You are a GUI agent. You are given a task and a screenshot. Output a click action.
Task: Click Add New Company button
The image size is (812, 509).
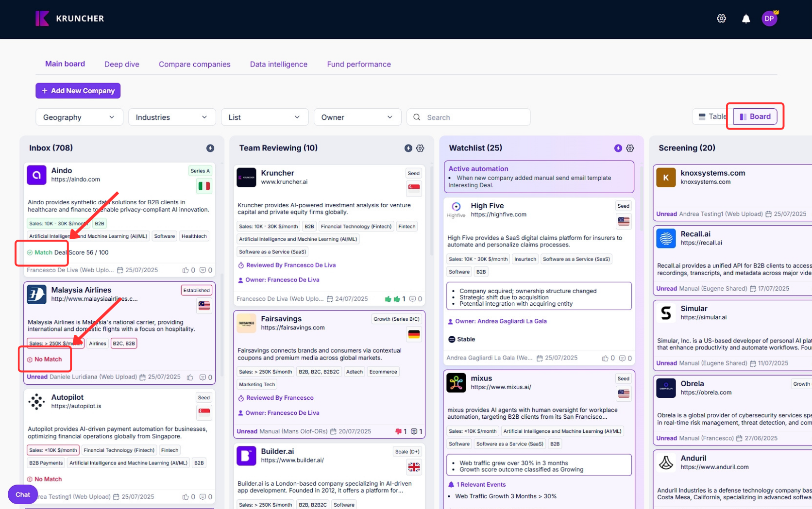[78, 91]
